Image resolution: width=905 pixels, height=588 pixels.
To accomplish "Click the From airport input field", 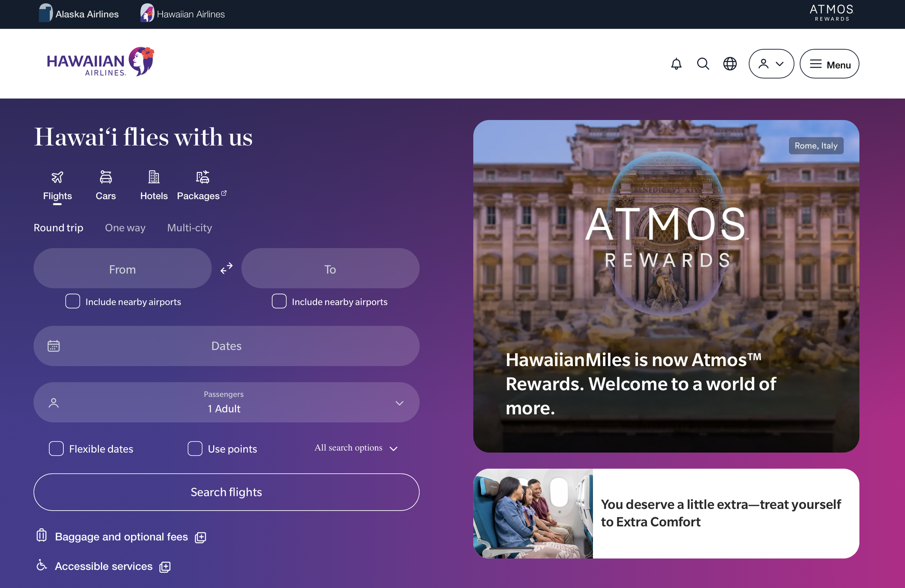I will coord(122,269).
